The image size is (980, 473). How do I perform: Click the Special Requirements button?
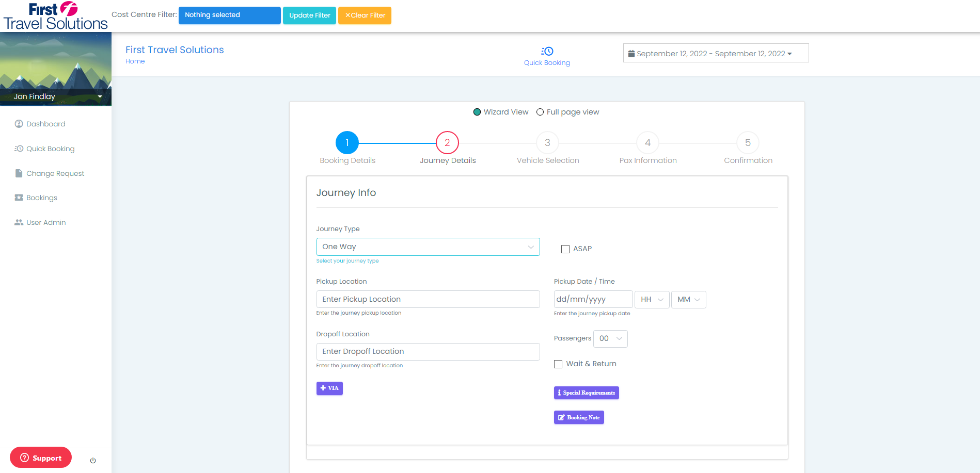[587, 393]
